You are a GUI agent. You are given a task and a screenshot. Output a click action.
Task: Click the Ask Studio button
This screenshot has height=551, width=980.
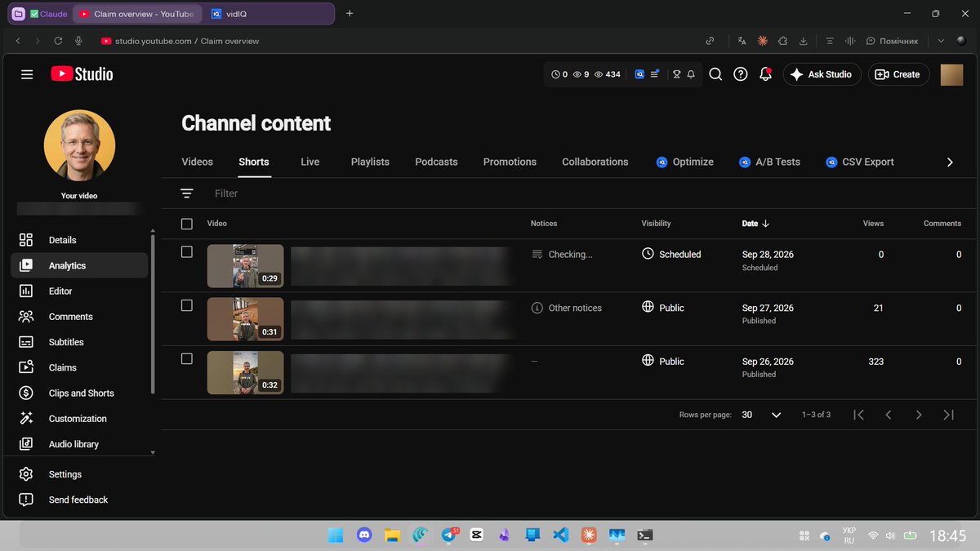click(822, 74)
